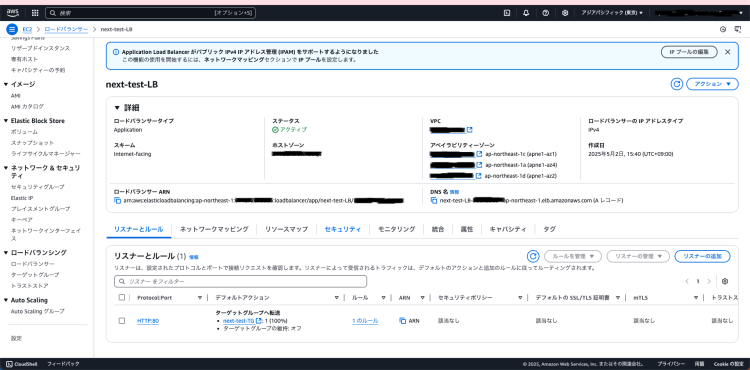This screenshot has height=370, width=750.
Task: Check the HTTP:80 listener row
Action: point(121,321)
